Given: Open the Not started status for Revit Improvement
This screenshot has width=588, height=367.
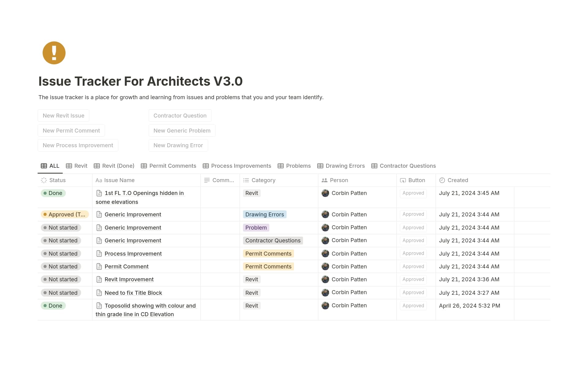Looking at the screenshot, I should (60, 279).
